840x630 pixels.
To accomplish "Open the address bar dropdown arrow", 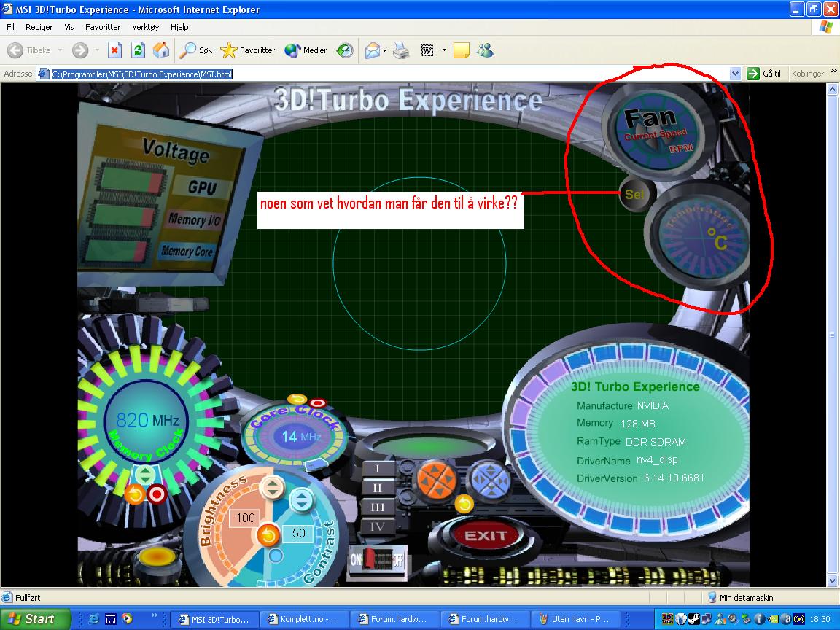I will tap(736, 74).
